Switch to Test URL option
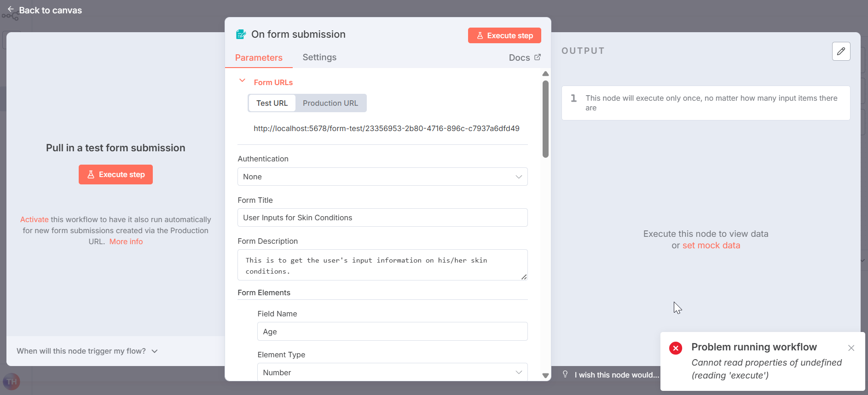 (272, 103)
